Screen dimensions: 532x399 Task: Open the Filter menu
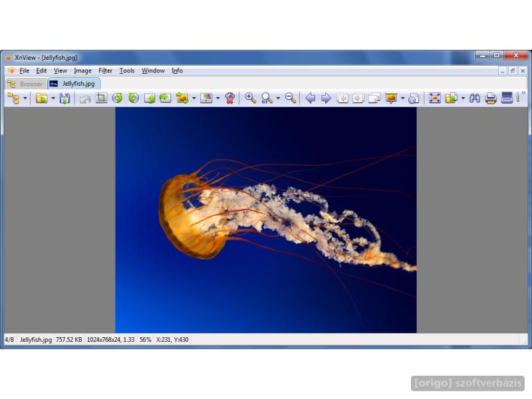(105, 71)
